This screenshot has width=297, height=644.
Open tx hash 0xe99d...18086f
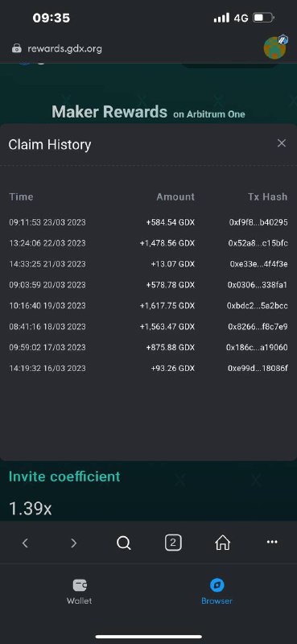258,368
